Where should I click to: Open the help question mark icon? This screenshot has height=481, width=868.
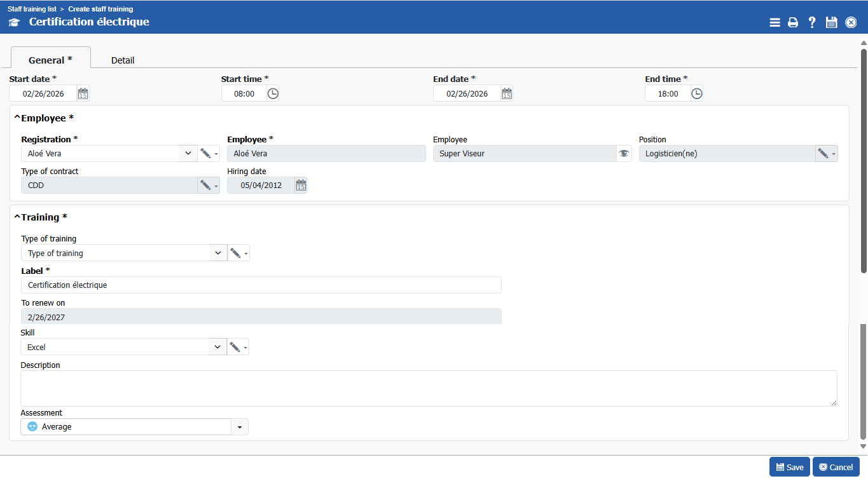[x=812, y=23]
